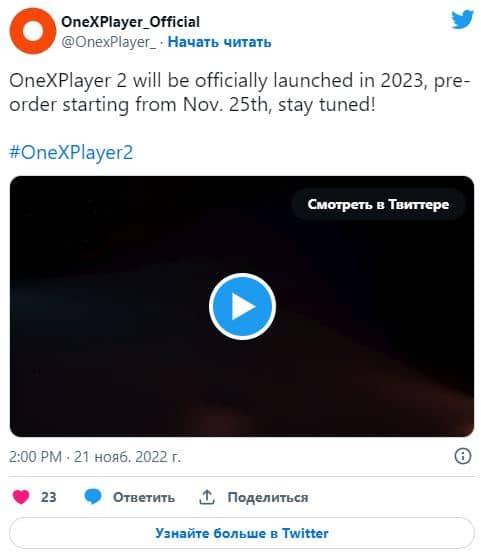The height and width of the screenshot is (558, 481).
Task: Click the share upload arrow icon
Action: pyautogui.click(x=207, y=497)
